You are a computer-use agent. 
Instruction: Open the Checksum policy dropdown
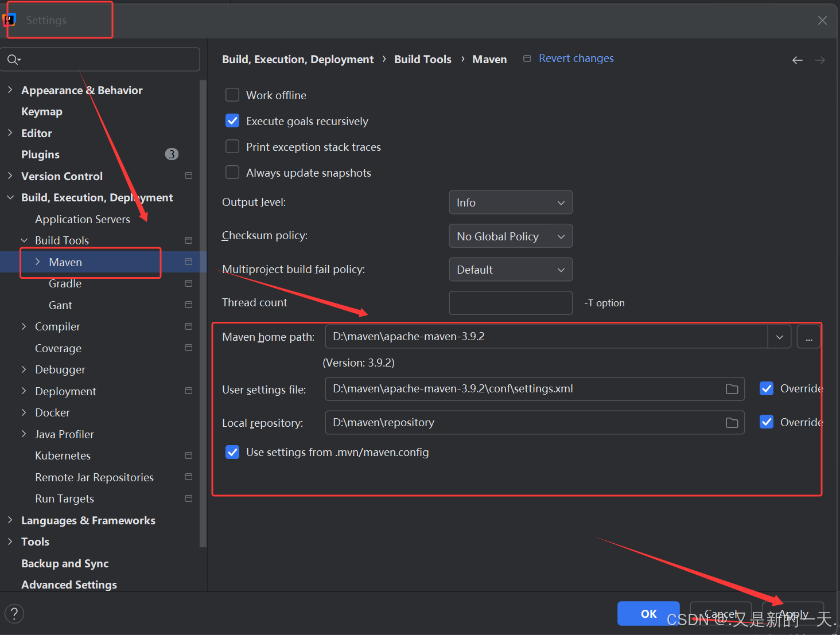coord(511,236)
